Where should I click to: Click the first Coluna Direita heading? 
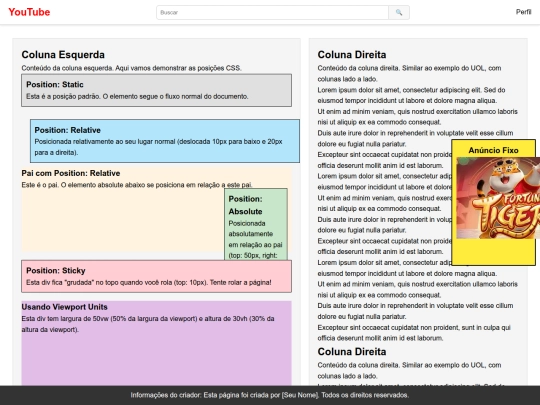coord(352,55)
